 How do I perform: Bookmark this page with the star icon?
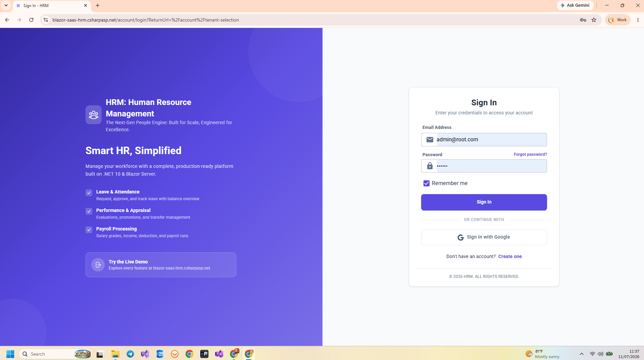[594, 20]
